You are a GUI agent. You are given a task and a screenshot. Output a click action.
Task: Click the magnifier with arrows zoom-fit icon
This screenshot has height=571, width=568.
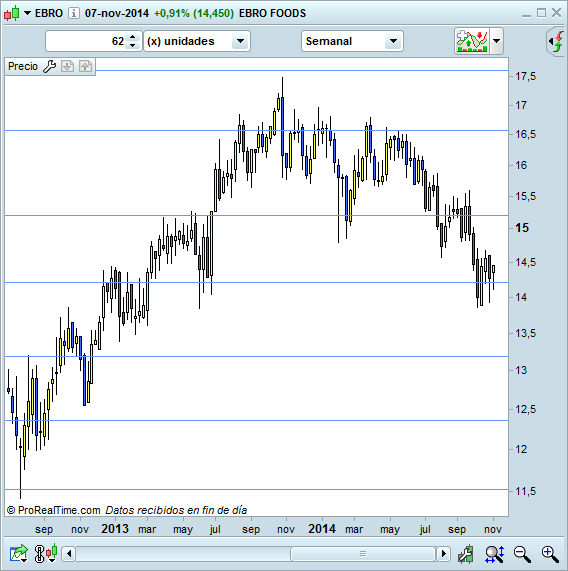pyautogui.click(x=494, y=554)
